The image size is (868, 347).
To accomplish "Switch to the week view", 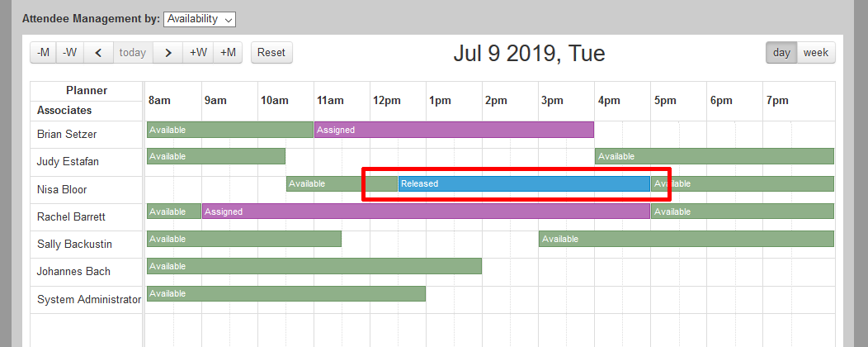I will (816, 52).
